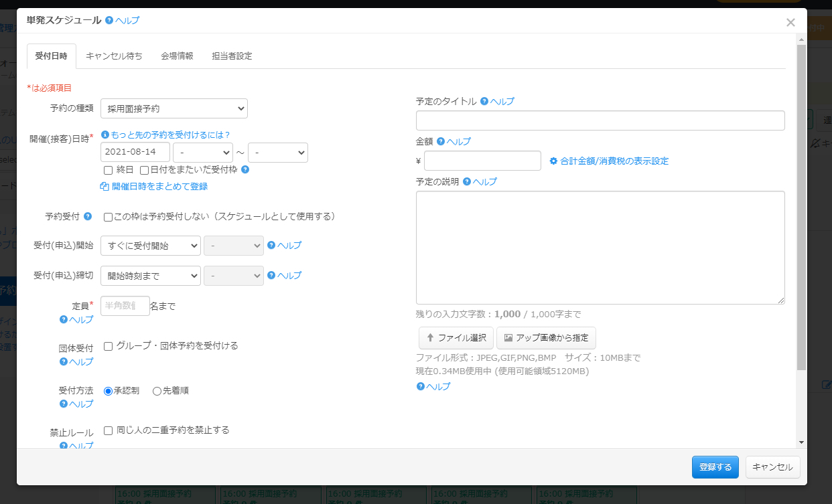Click the 定員 capacity input field
This screenshot has height=504, width=832.
point(125,306)
